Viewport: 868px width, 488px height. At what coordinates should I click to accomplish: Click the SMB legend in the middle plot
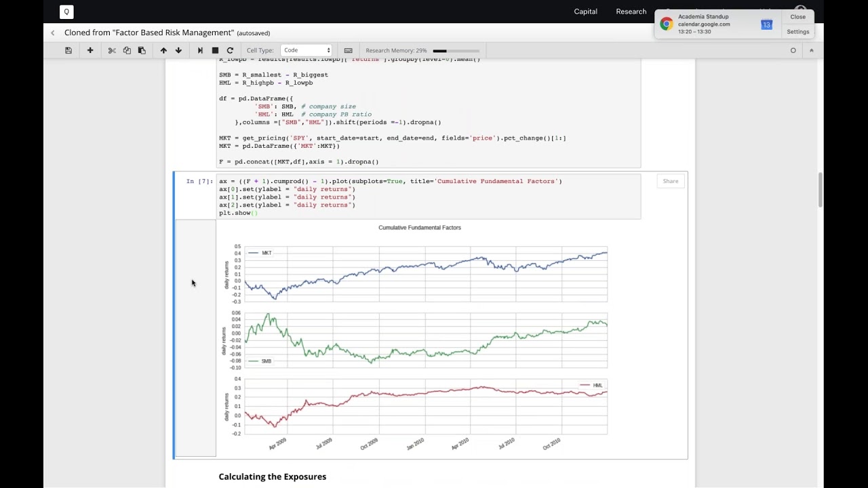[260, 361]
